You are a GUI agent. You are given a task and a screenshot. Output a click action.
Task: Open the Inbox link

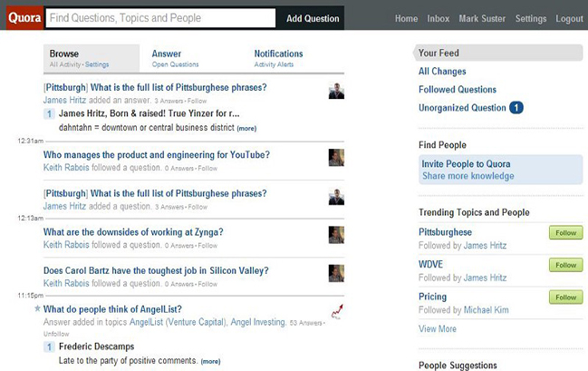tap(438, 18)
